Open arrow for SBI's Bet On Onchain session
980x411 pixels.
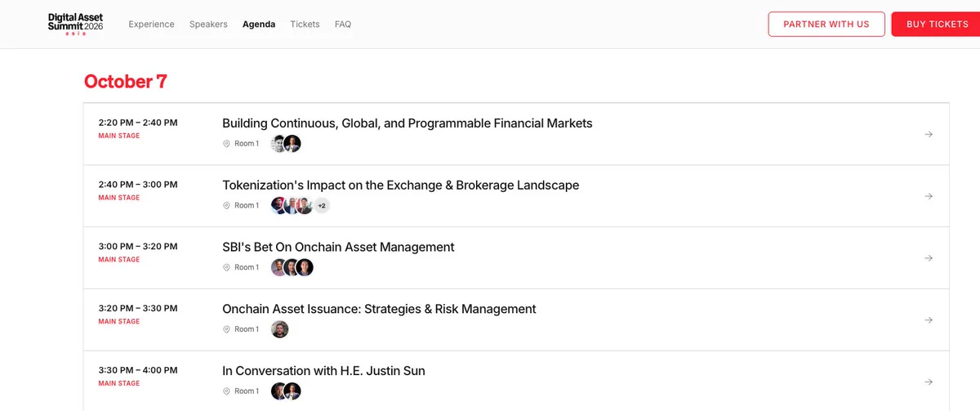[x=929, y=258]
